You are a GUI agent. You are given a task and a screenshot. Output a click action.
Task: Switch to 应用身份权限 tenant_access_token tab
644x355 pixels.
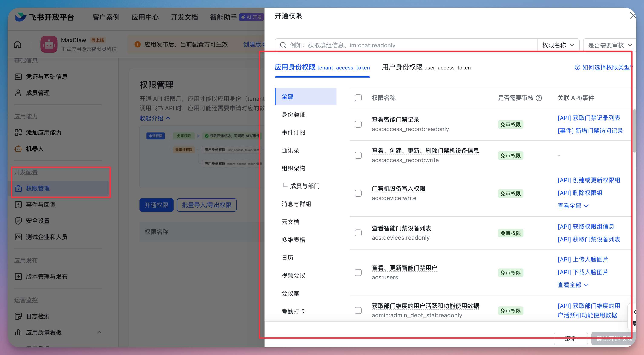pyautogui.click(x=322, y=67)
